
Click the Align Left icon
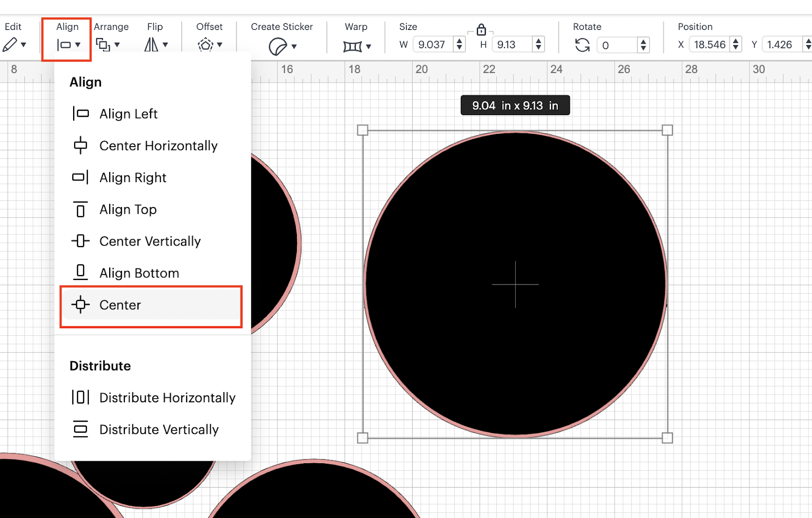pyautogui.click(x=80, y=114)
